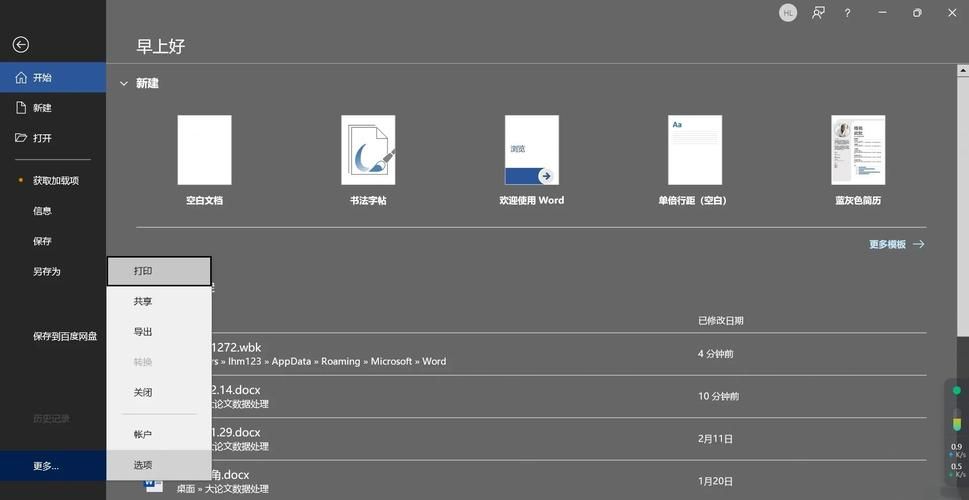Select 新建 in the sidebar
Image resolution: width=969 pixels, height=500 pixels.
coord(53,108)
